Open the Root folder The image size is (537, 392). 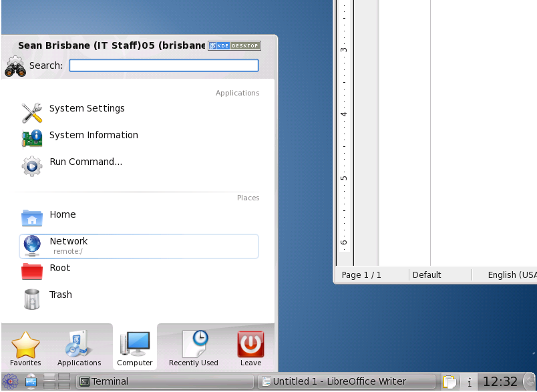[59, 268]
